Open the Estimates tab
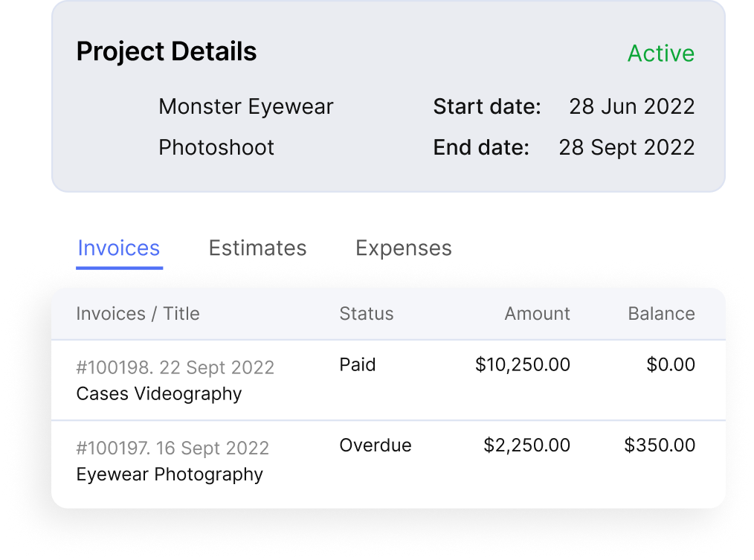This screenshot has height=560, width=754. [258, 248]
